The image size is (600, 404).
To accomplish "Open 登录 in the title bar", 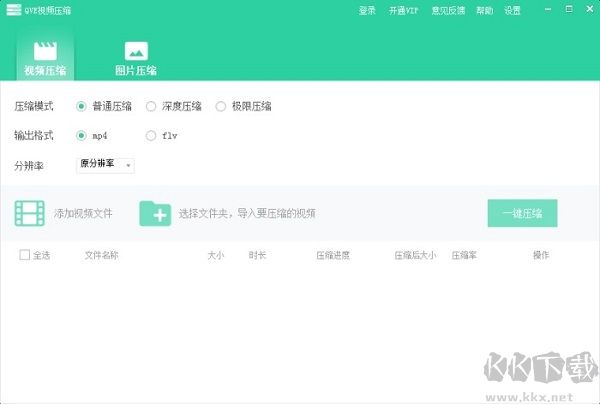I will [367, 10].
